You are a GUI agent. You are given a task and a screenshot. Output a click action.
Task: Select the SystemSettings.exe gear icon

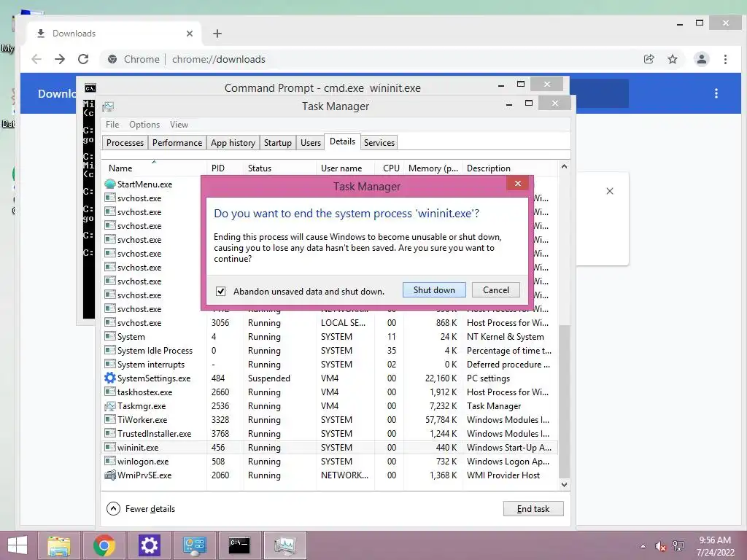(x=110, y=378)
